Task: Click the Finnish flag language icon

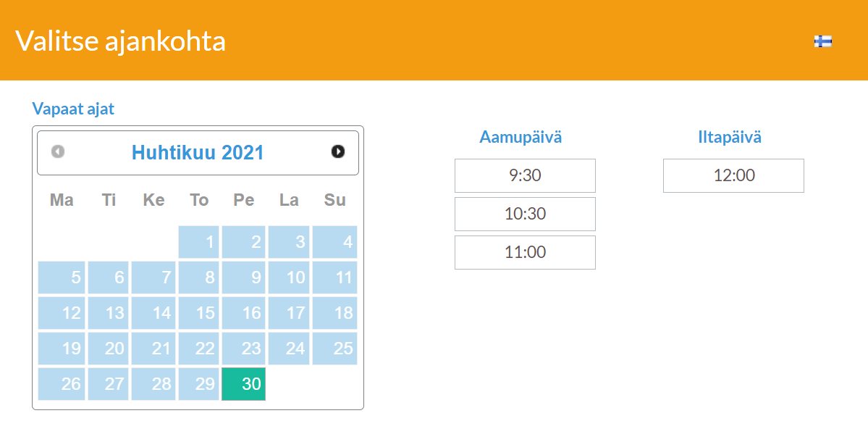Action: 822,41
